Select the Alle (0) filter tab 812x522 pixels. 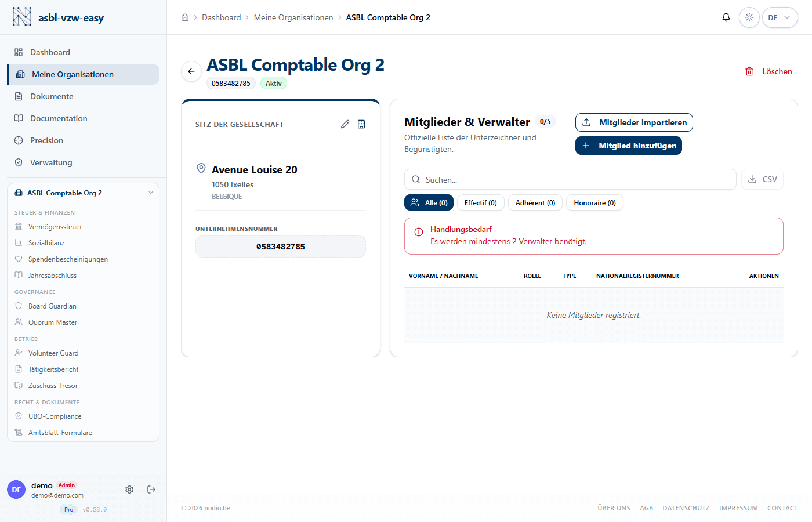pos(429,202)
